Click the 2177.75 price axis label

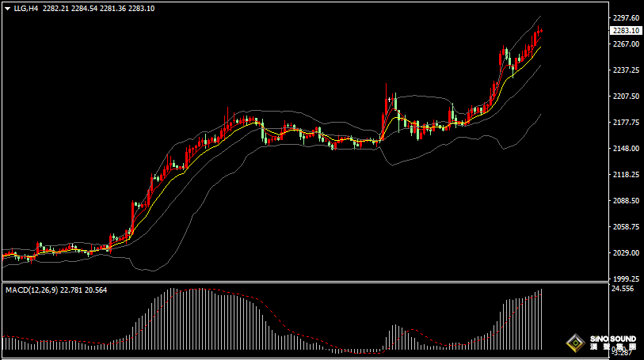click(626, 123)
